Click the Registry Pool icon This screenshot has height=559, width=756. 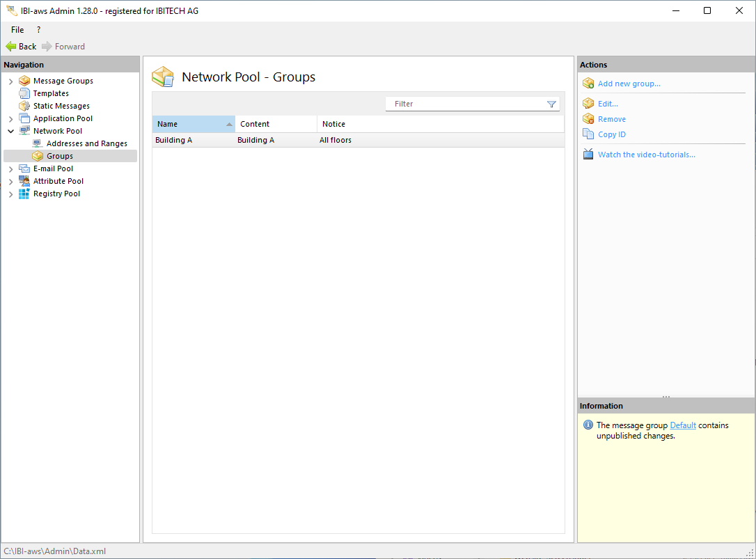[24, 194]
